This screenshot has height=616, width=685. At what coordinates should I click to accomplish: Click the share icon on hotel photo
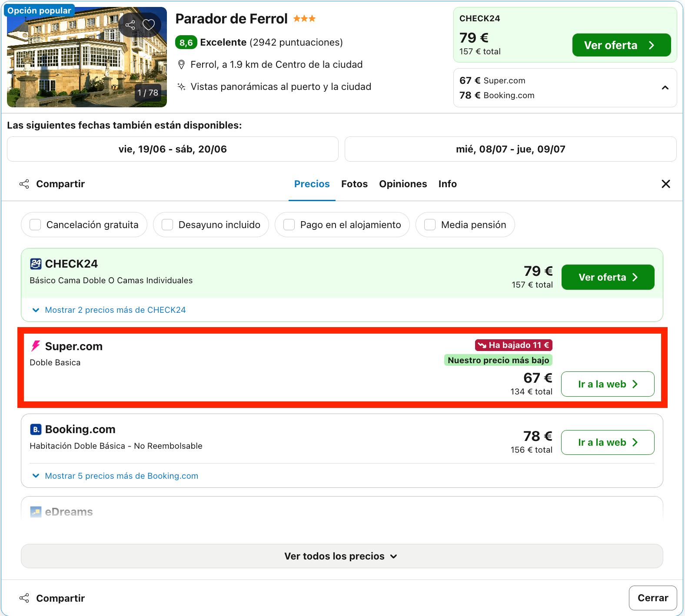(130, 25)
